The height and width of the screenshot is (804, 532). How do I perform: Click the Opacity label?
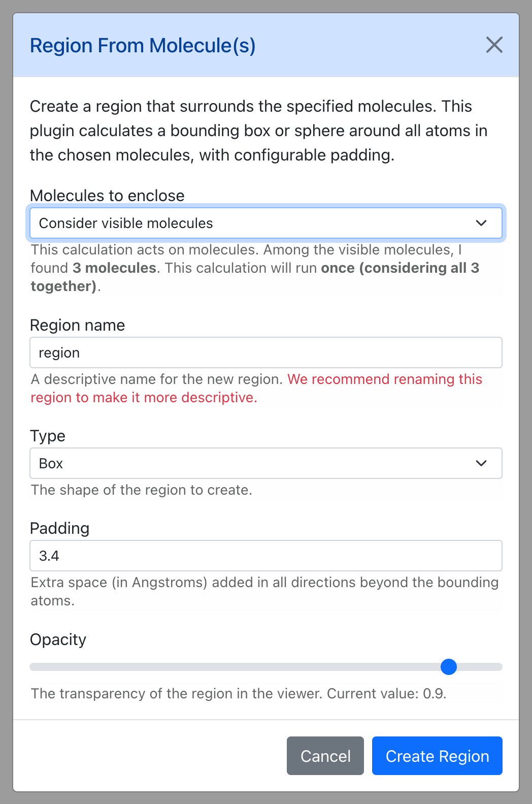point(58,639)
